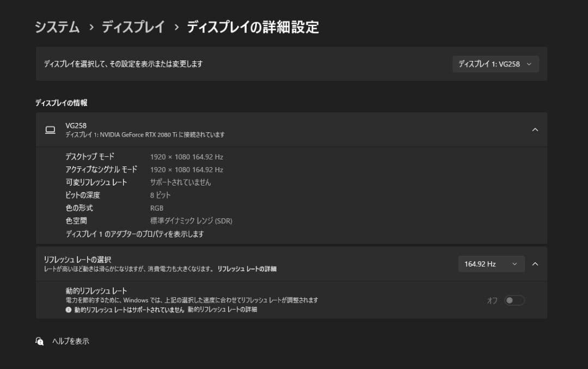Screen dimensions: 588x369
Task: Select the 可変リフレッシュ レート value text
Action: coord(180,182)
